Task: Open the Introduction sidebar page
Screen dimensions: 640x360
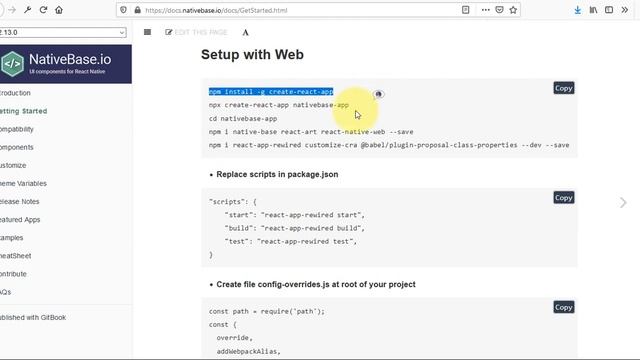Action: [15, 93]
